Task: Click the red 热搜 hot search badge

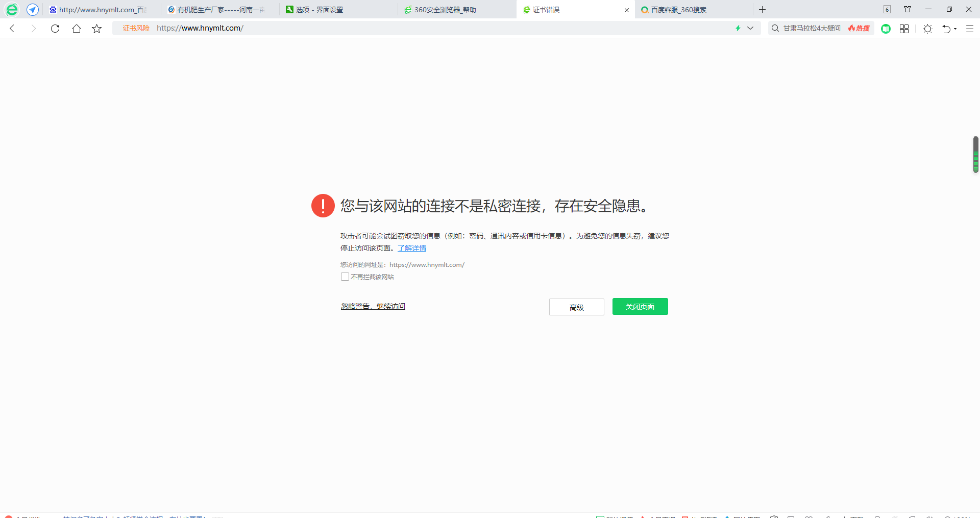Action: click(x=859, y=28)
